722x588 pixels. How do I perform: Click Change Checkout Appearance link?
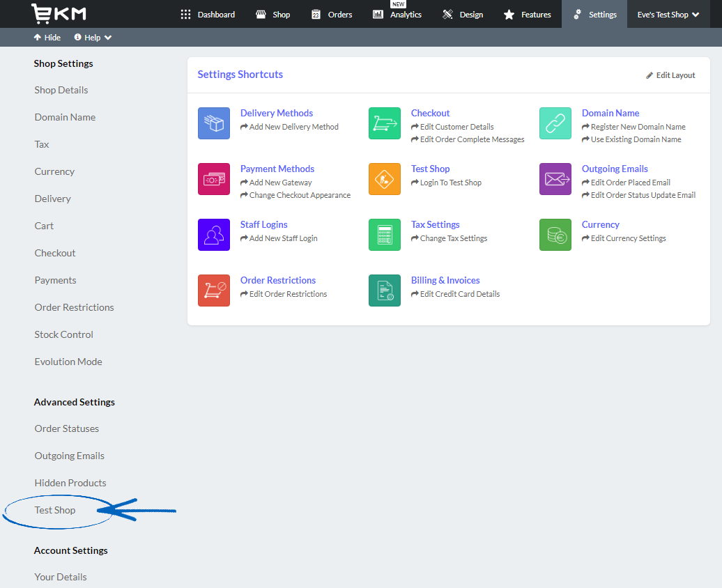[295, 195]
